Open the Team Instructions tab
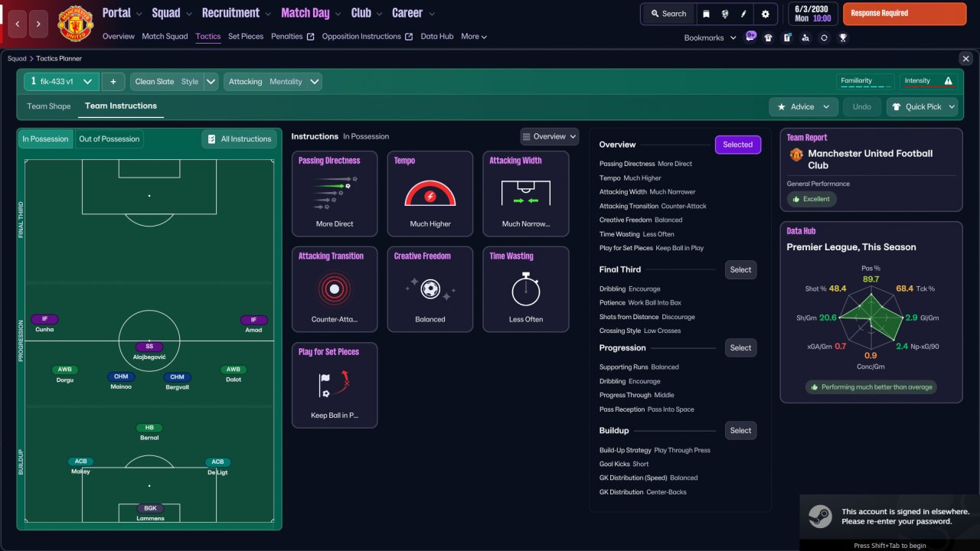Viewport: 980px width, 551px height. click(121, 106)
